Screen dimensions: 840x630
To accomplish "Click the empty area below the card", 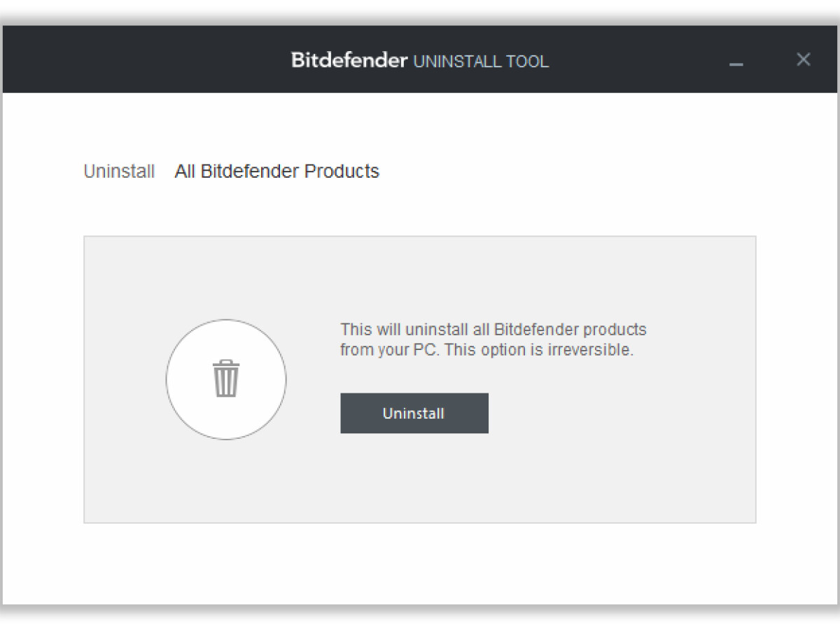I will pos(420,560).
